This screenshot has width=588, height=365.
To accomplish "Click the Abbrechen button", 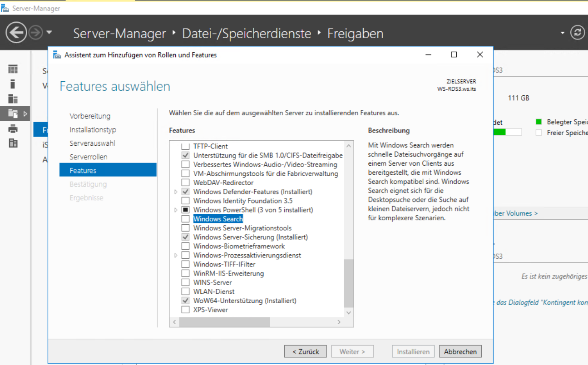I will [460, 351].
